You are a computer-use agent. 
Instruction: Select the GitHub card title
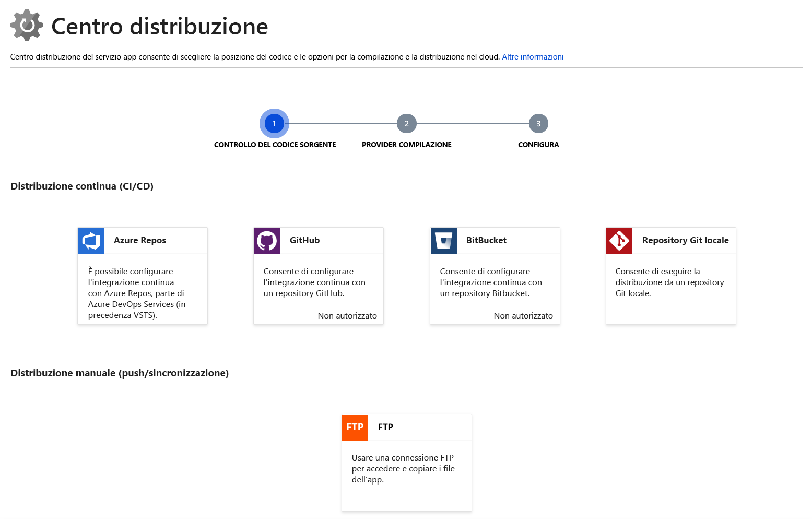(x=304, y=240)
